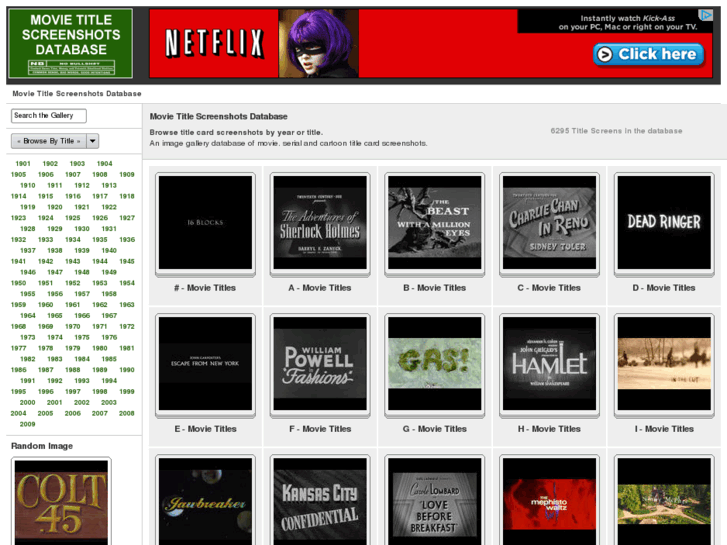Open the AdChoices icon on Netflix banner
This screenshot has height=545, width=727.
[705, 15]
